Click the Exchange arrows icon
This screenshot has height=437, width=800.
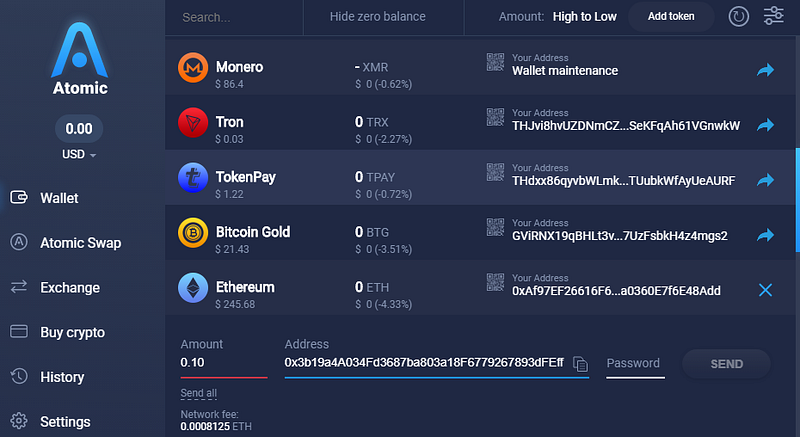pyautogui.click(x=19, y=287)
